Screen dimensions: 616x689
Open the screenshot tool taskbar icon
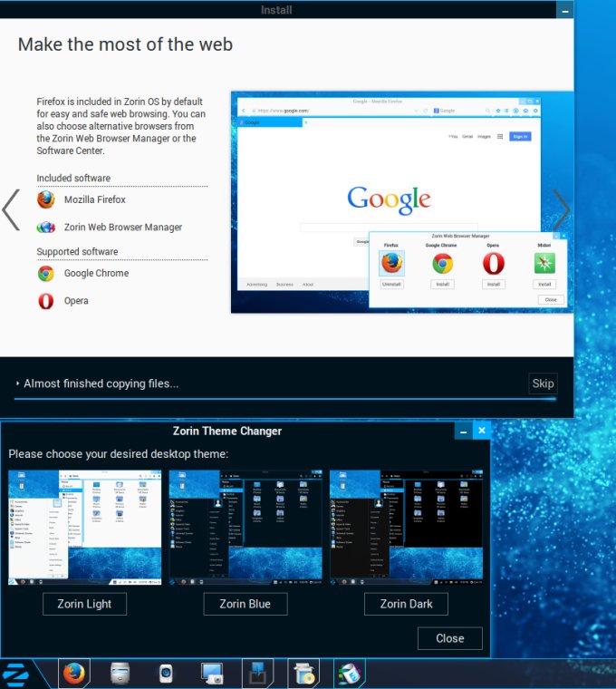212,674
